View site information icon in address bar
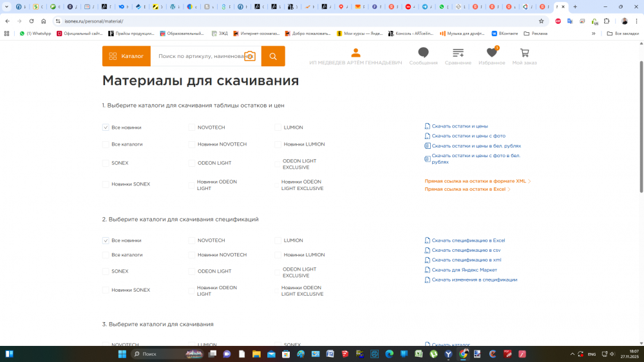 point(58,21)
